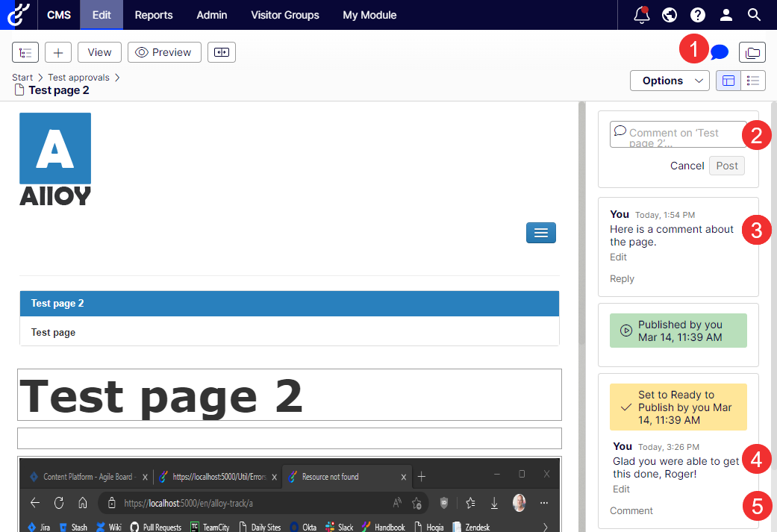Switch to All Properties view
This screenshot has width=777, height=532.
(x=753, y=81)
